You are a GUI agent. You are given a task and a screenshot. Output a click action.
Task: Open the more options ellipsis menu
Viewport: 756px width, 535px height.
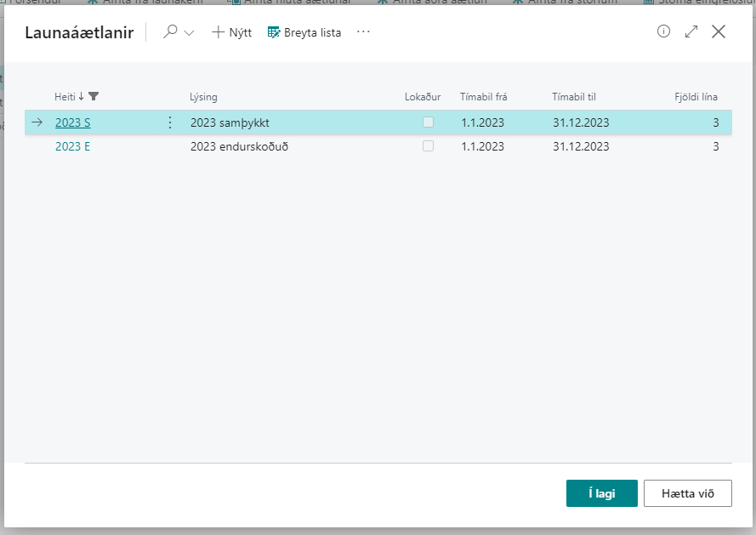[x=364, y=32]
